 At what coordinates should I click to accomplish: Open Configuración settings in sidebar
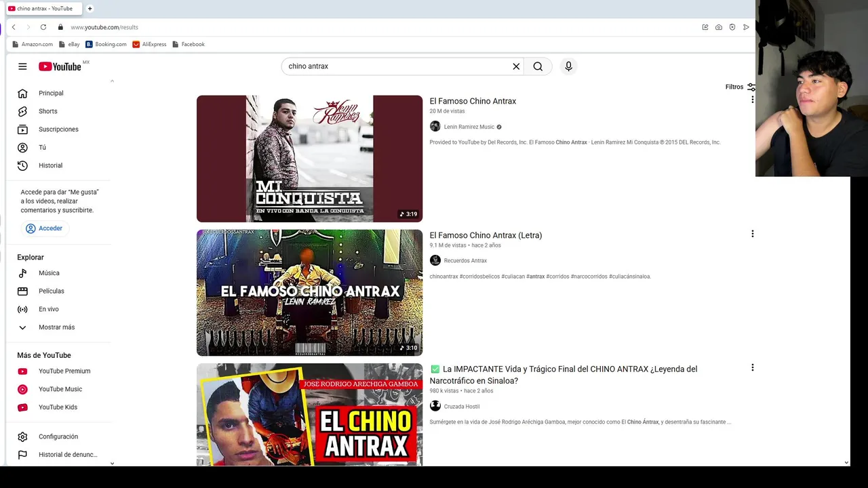[x=60, y=436]
